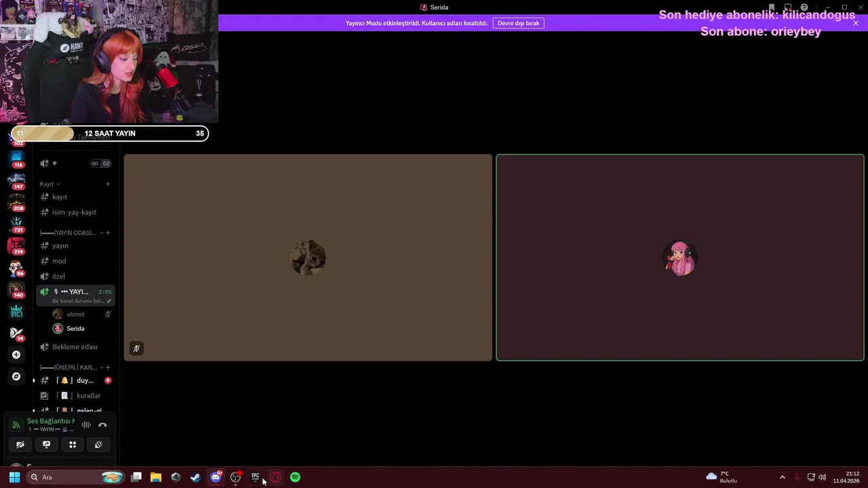Focus Serida's video tile

[680, 258]
